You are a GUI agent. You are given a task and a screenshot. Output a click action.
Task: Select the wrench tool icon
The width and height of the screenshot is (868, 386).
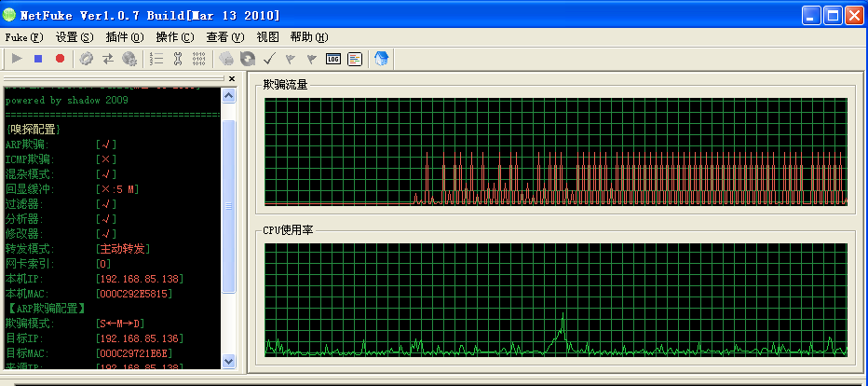178,58
